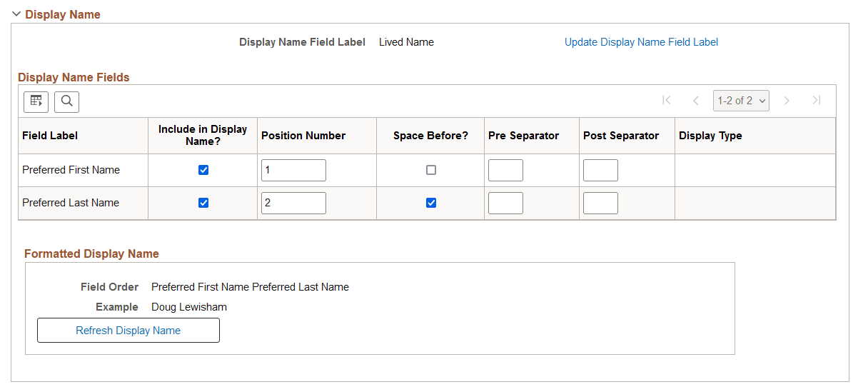The width and height of the screenshot is (868, 392).
Task: Click the Preferred First Name row label
Action: (x=71, y=170)
